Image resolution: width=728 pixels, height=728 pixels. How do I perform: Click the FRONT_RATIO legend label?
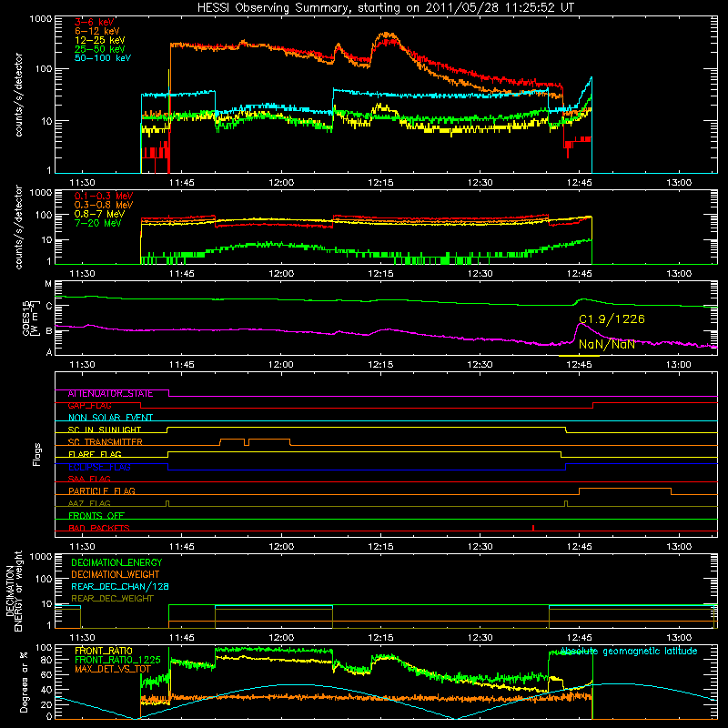104,651
